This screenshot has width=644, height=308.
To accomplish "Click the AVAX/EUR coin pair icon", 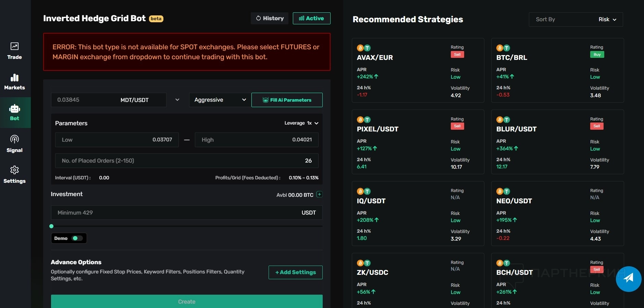I will [x=363, y=48].
